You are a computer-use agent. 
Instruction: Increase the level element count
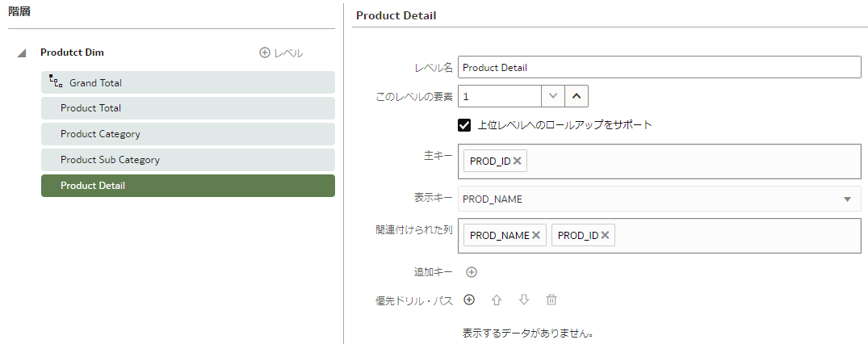(x=577, y=95)
